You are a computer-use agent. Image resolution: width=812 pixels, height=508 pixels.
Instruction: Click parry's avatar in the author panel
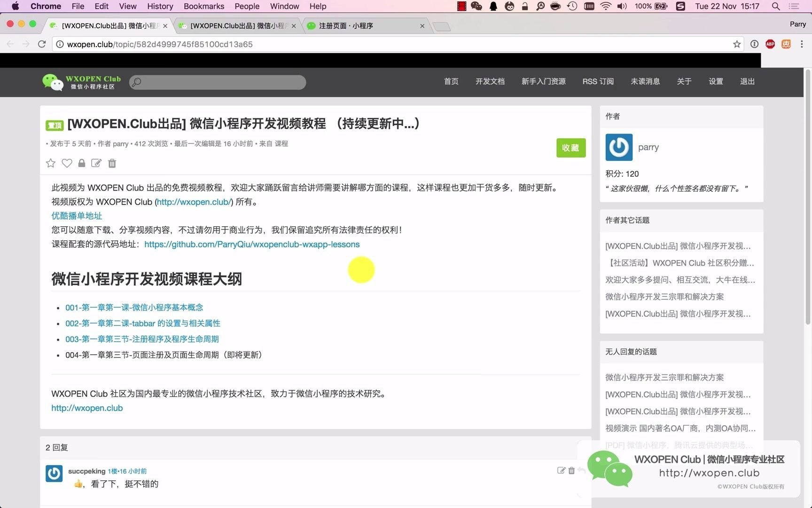pyautogui.click(x=619, y=147)
